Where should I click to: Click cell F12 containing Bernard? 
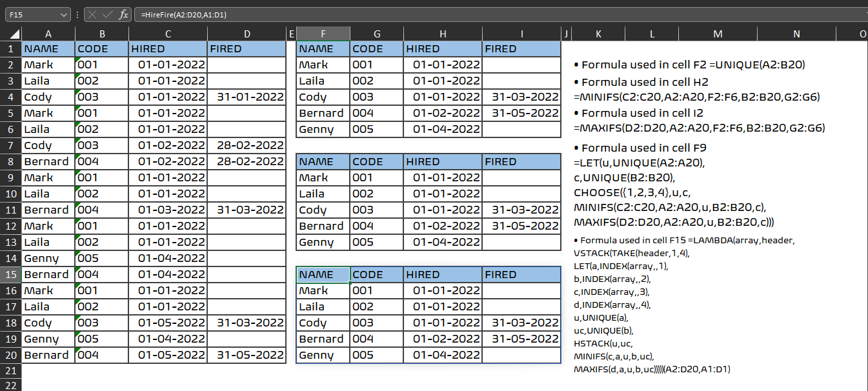tap(323, 226)
